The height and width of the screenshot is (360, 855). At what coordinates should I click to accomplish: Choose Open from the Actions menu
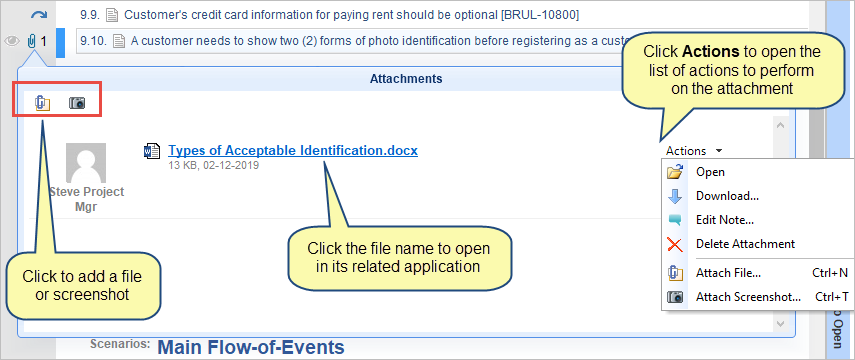[x=757, y=172]
